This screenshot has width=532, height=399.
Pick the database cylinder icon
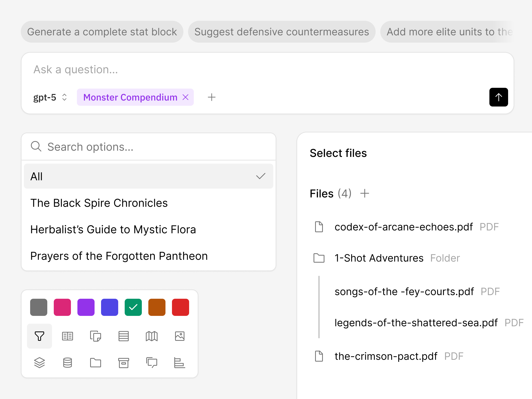point(68,363)
